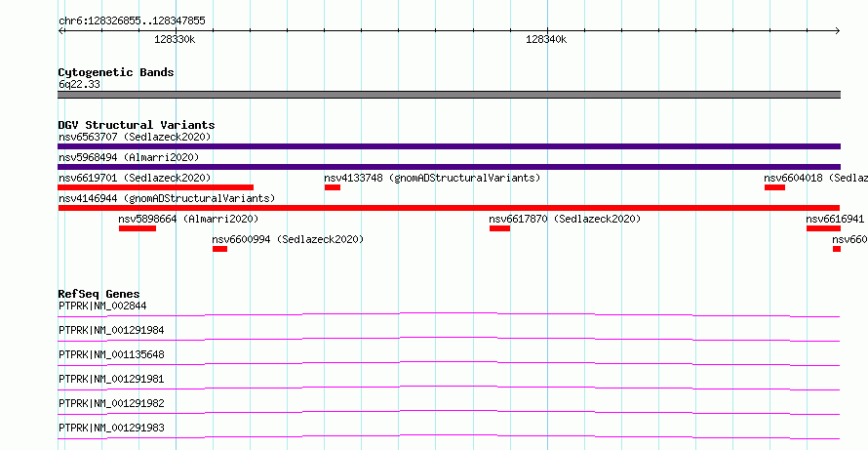This screenshot has height=450, width=868.
Task: Click nsv6600994 (Sedlazeck2020) variant label
Action: tap(288, 239)
